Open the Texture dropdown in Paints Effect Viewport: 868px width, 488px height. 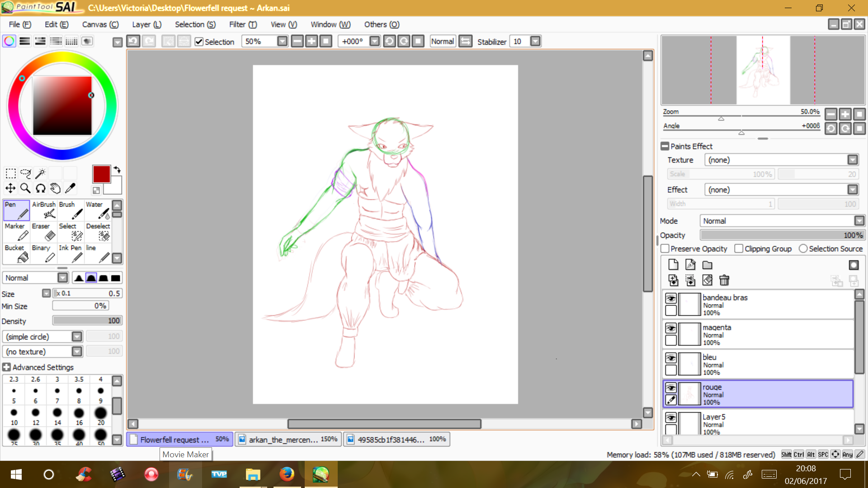coord(852,160)
